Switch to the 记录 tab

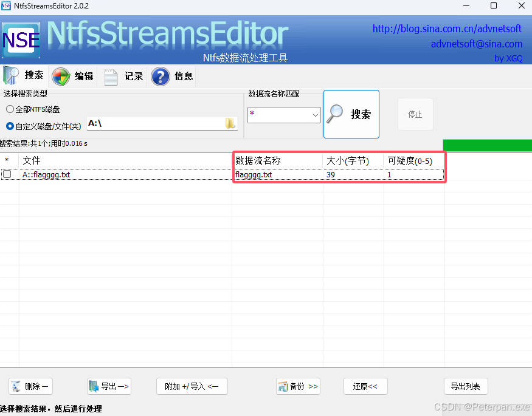(123, 77)
